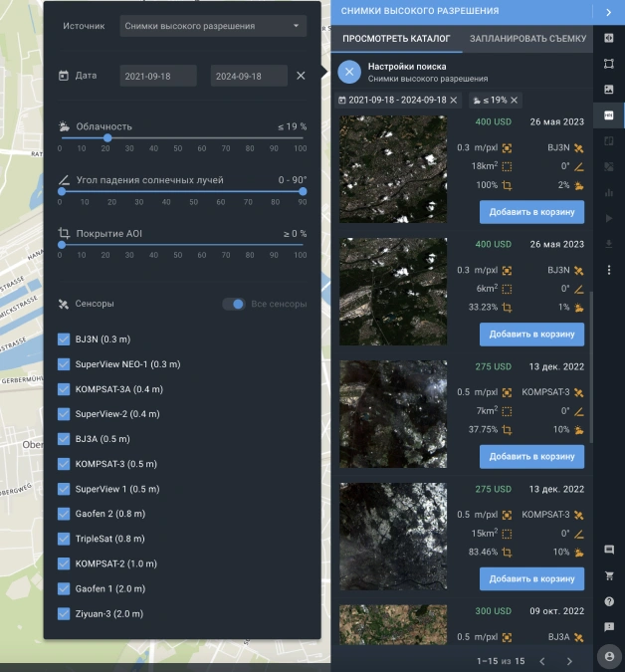Toggle Ziyuan-3 (2.0 m) checkbox

64,613
